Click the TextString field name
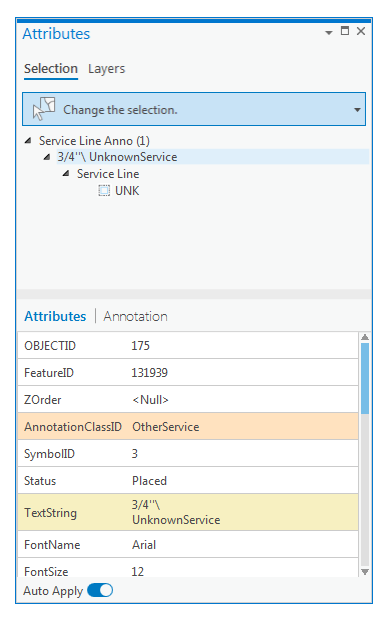The height and width of the screenshot is (620, 387). (50, 513)
